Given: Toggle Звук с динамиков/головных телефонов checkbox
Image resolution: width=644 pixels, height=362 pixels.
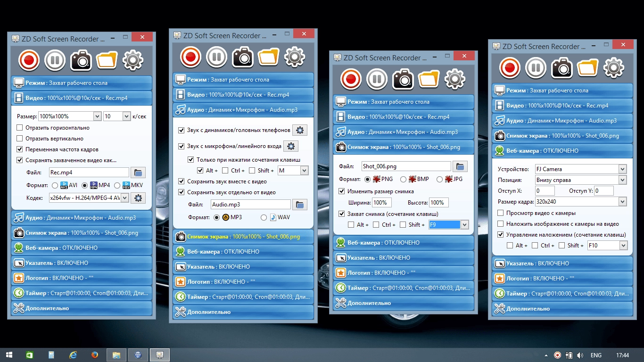Looking at the screenshot, I should [181, 130].
